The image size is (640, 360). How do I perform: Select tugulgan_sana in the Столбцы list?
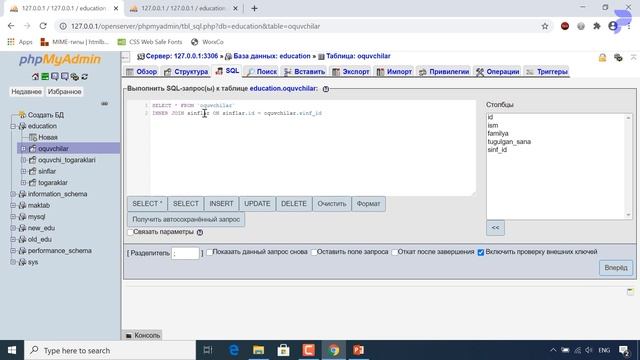(x=509, y=142)
